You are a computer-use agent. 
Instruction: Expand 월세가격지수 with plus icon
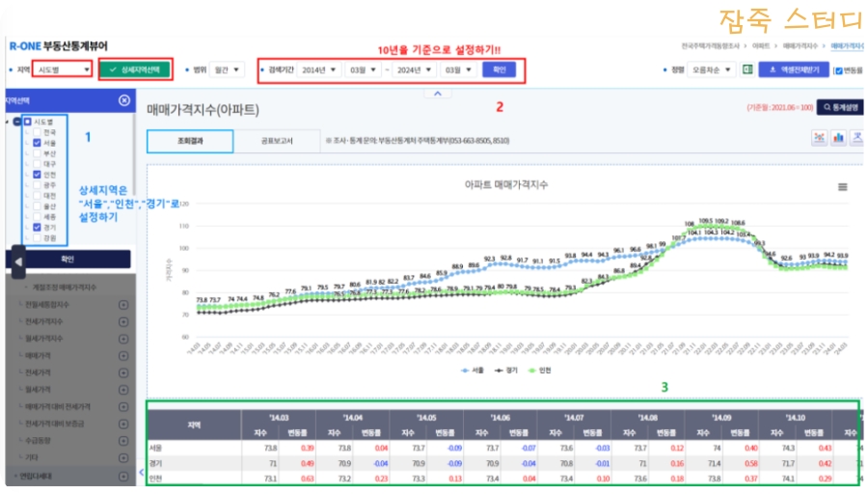click(x=123, y=339)
